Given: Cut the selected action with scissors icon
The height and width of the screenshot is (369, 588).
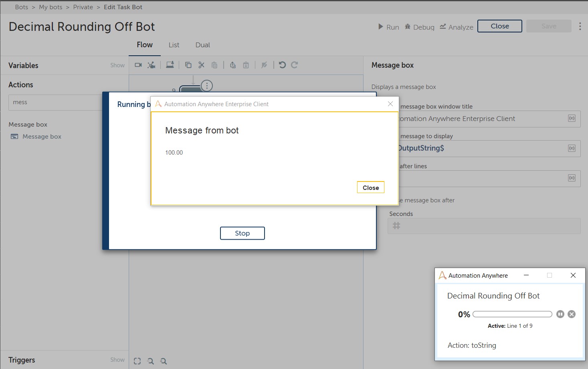Looking at the screenshot, I should click(201, 65).
